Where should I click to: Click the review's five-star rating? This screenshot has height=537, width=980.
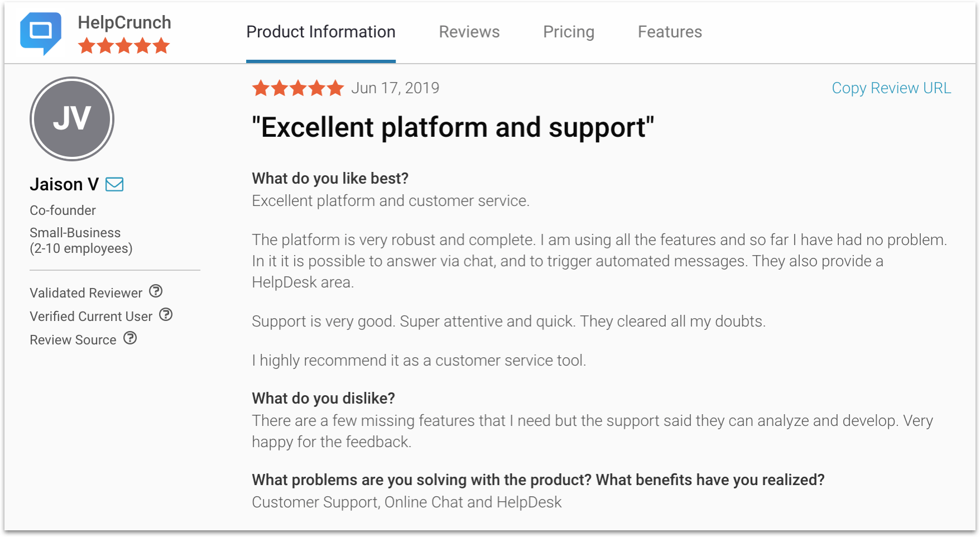[298, 88]
